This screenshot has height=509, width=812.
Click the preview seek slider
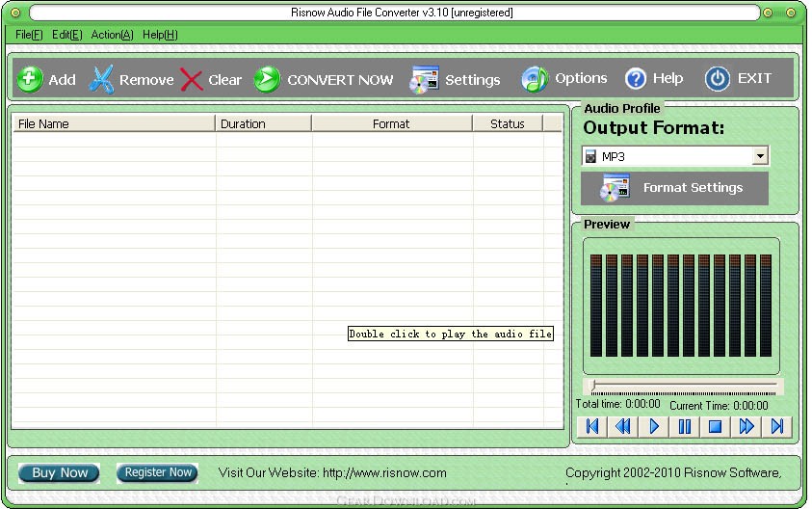pos(684,387)
